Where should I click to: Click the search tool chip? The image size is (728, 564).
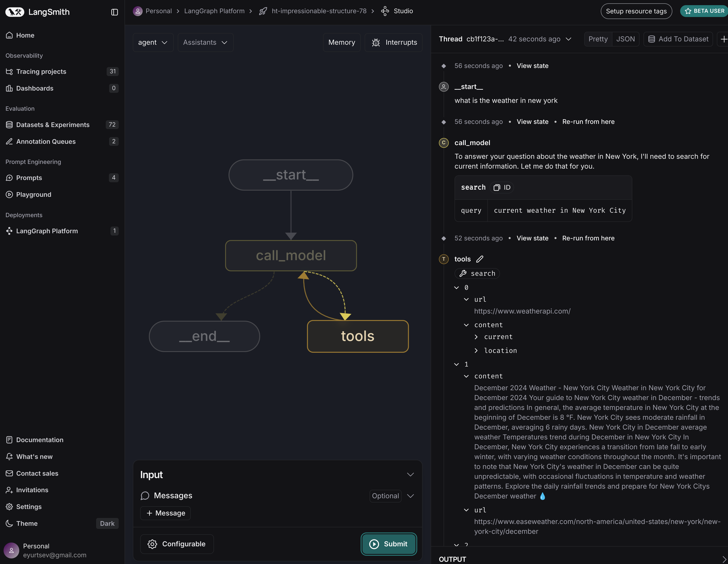(x=477, y=273)
